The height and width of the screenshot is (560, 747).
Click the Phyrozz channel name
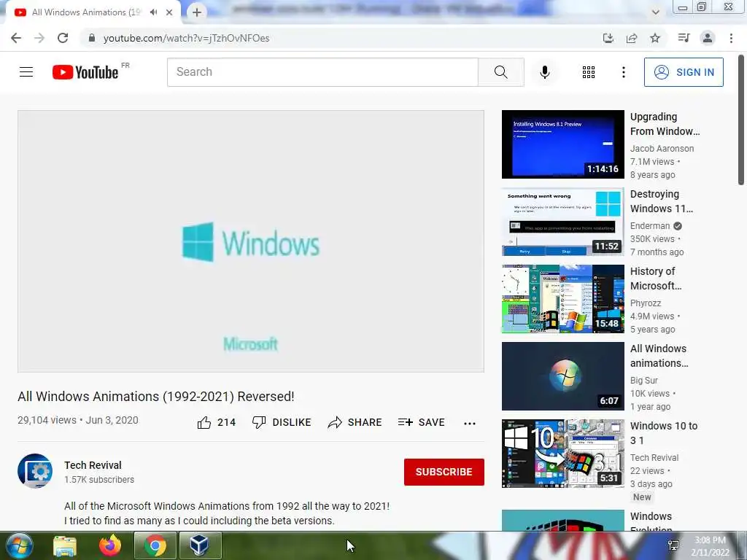point(646,303)
